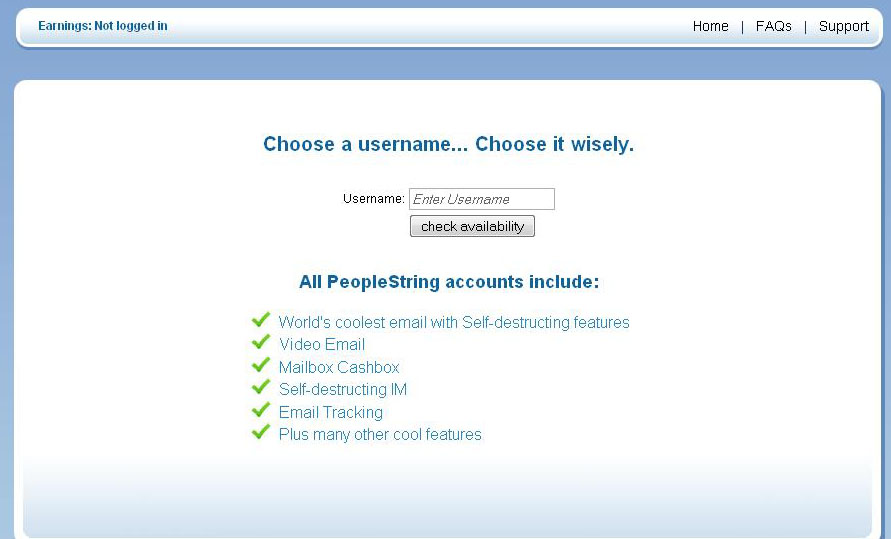Click the Earnings: Not logged in status text
Image resolution: width=891 pixels, height=539 pixels.
click(x=103, y=26)
